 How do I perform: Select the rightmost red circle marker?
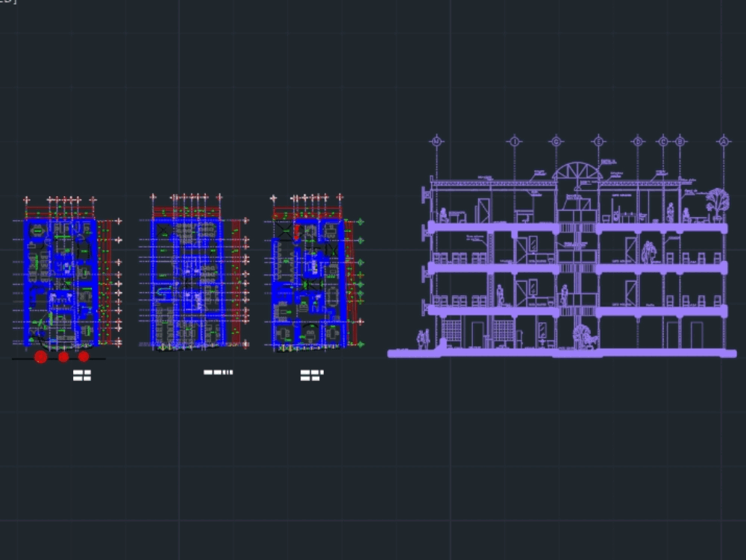(x=84, y=357)
